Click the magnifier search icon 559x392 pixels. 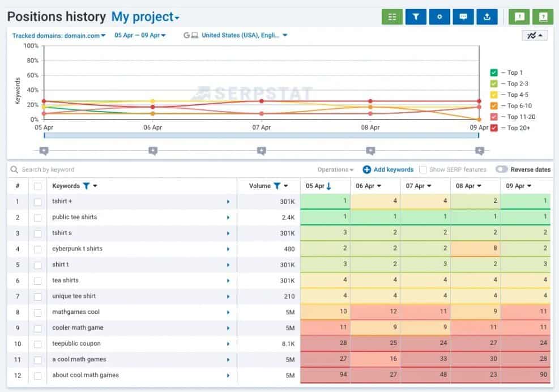(14, 169)
